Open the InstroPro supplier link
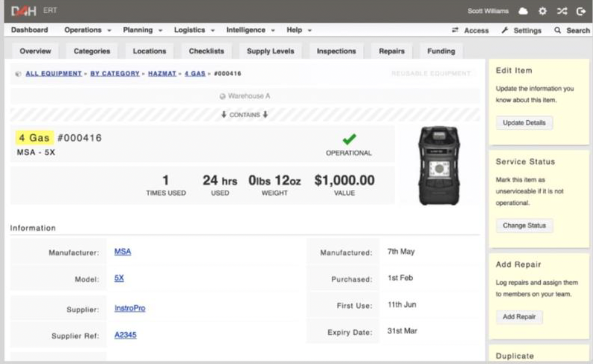The height and width of the screenshot is (364, 593). 130,309
